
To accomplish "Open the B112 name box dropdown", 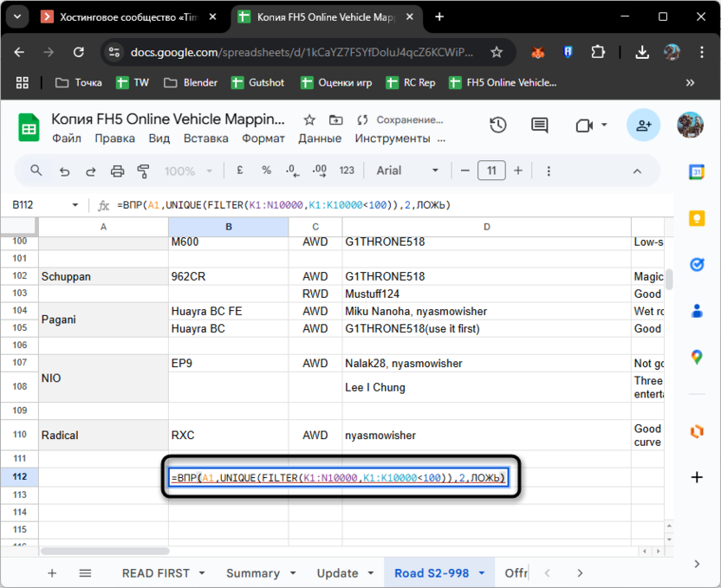I will (75, 205).
